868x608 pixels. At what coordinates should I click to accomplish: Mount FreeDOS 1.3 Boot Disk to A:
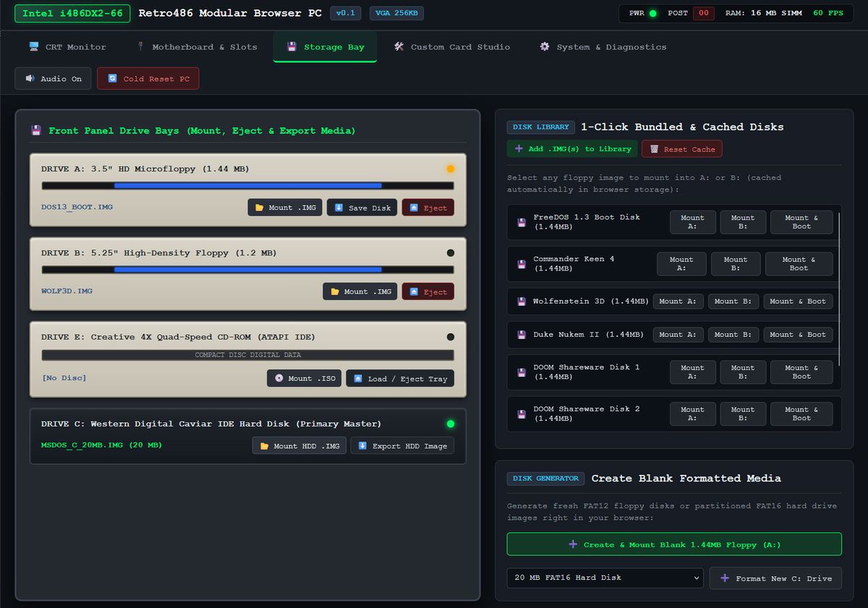coord(692,222)
